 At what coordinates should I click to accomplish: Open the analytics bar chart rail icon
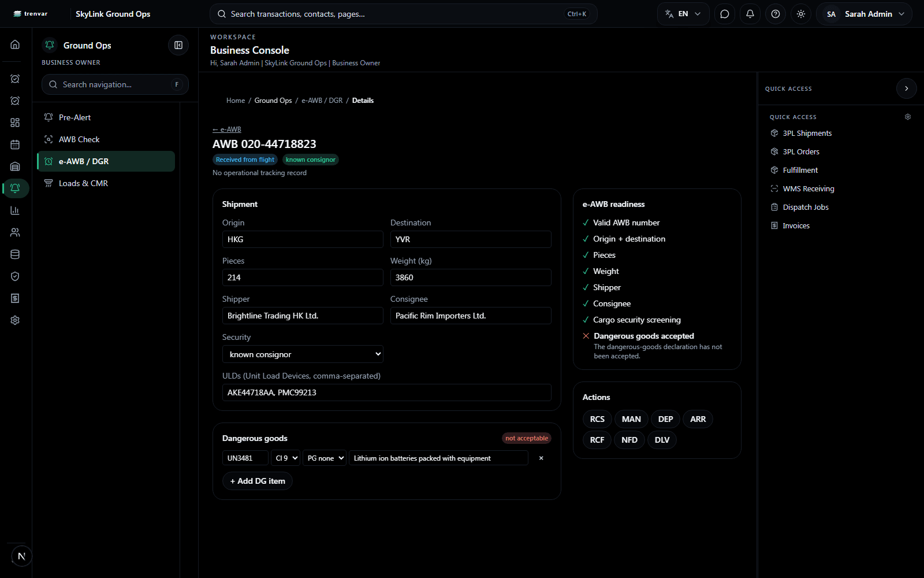[15, 210]
